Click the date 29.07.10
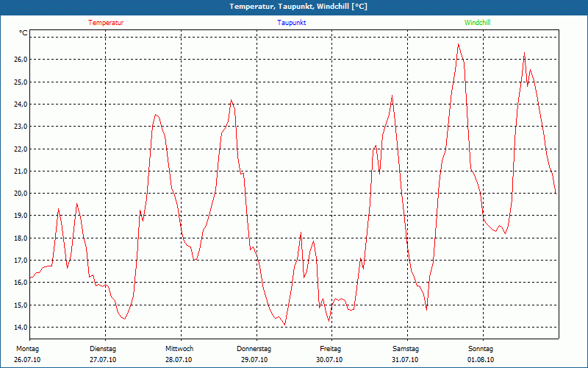Viewport: 588px width, 368px height. tap(254, 360)
